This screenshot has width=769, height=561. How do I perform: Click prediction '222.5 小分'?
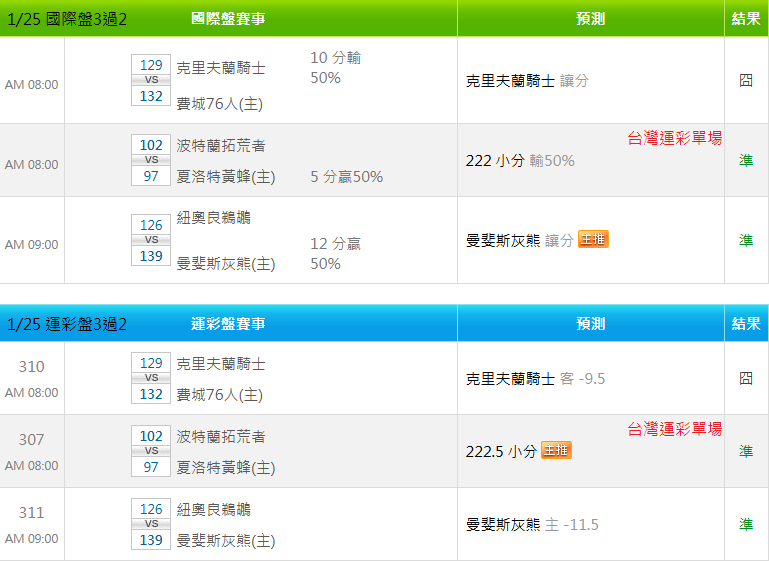point(501,451)
